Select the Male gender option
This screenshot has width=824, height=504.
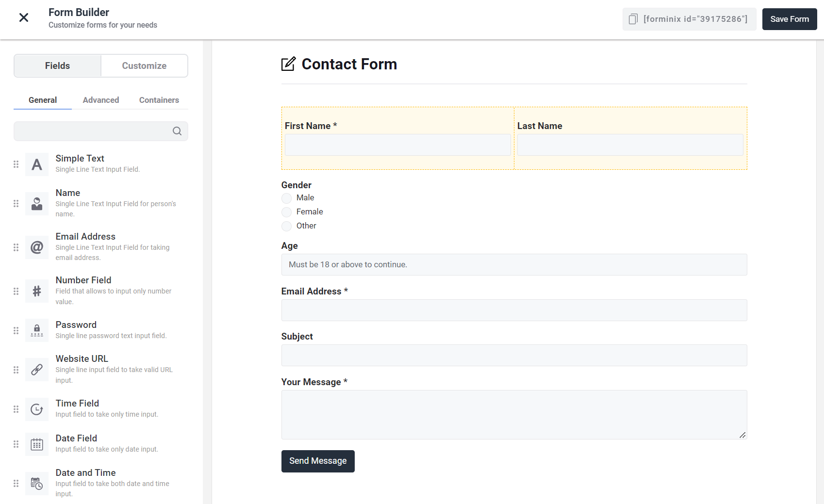coord(287,198)
